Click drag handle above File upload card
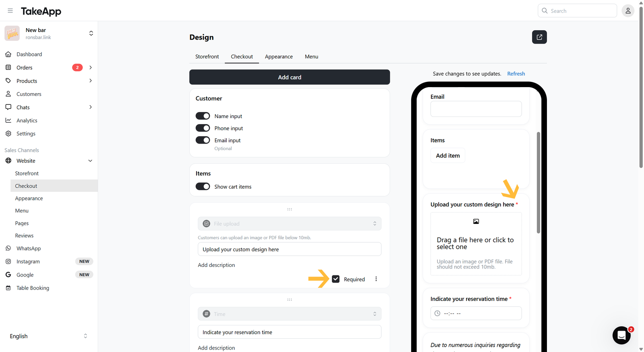Screen dimensions: 644x352 click(x=290, y=209)
